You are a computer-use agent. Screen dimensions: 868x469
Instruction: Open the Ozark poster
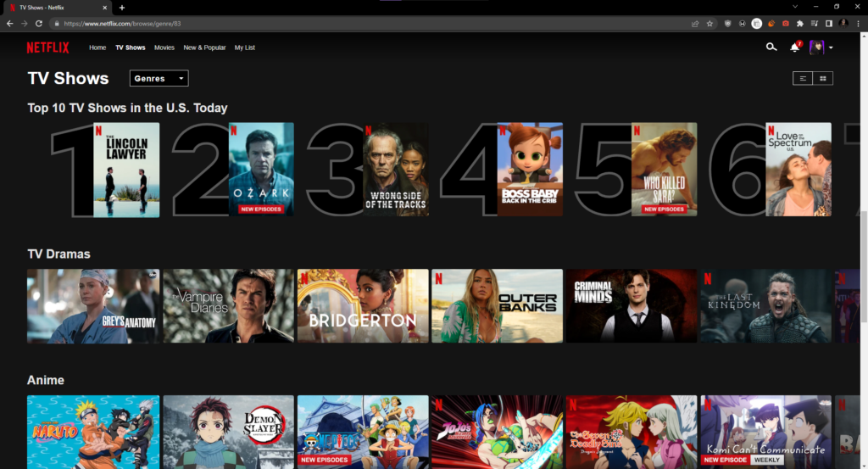point(261,170)
